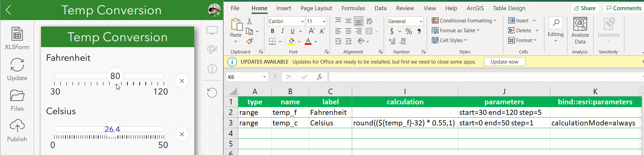The height and width of the screenshot is (155, 644).
Task: Open the style palette icon in the right strip
Action: (x=212, y=50)
